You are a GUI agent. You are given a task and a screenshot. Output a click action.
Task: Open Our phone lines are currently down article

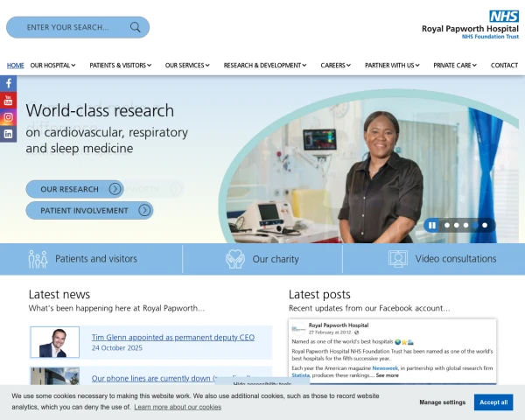(x=171, y=379)
